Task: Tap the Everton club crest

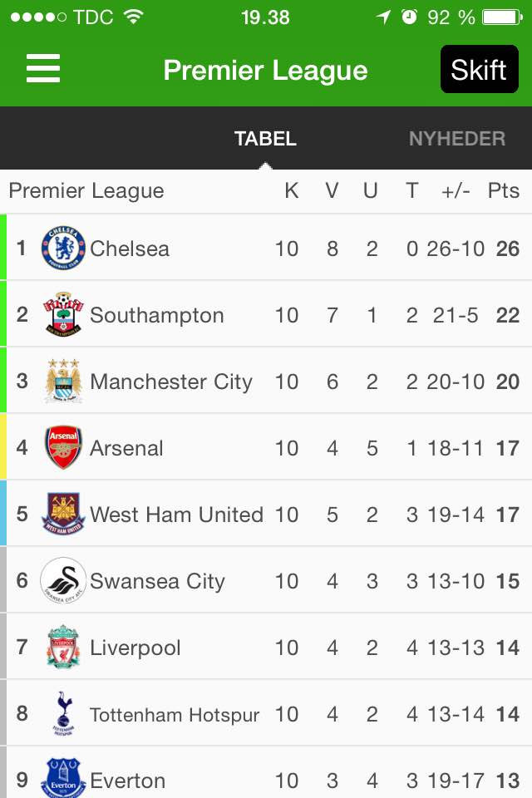Action: (63, 779)
